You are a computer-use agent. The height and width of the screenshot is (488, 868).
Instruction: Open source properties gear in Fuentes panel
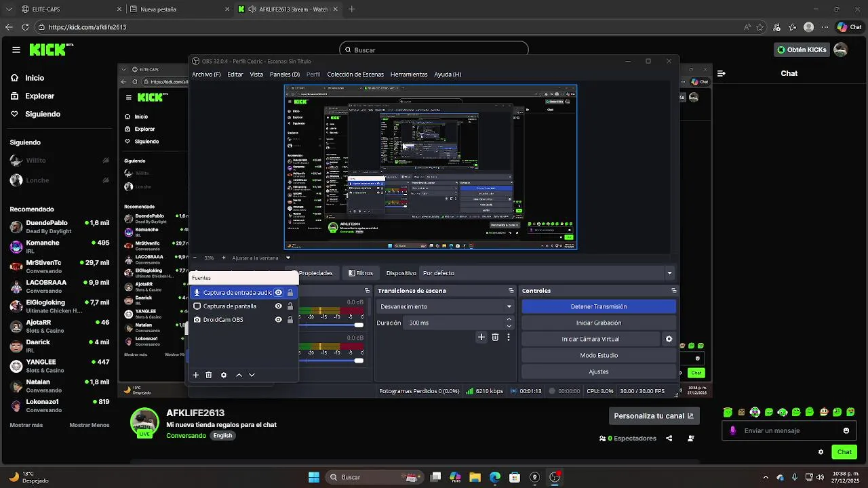tap(224, 375)
